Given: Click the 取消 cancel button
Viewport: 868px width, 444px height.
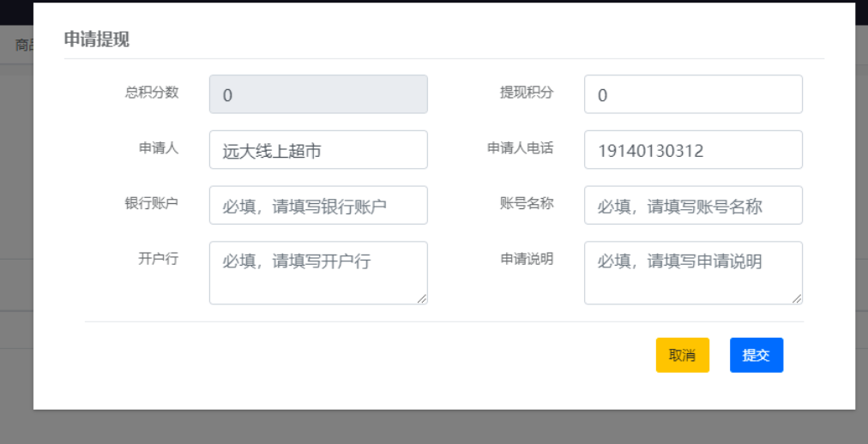Looking at the screenshot, I should coord(682,355).
